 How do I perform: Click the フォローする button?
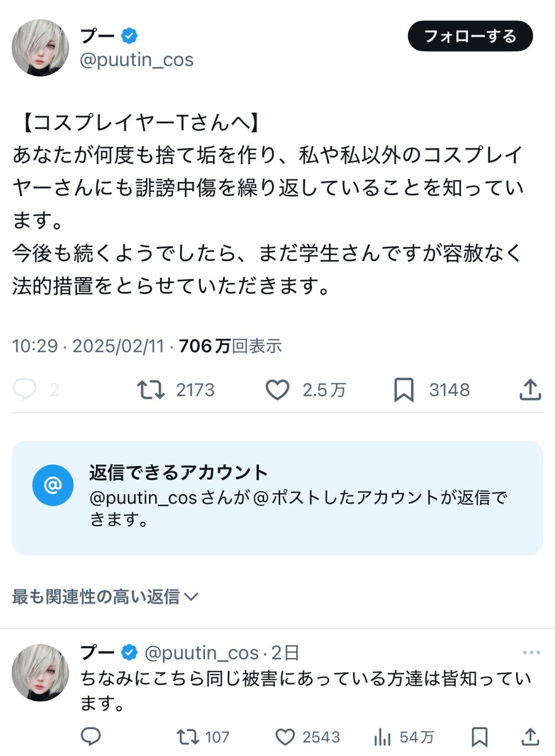(470, 36)
